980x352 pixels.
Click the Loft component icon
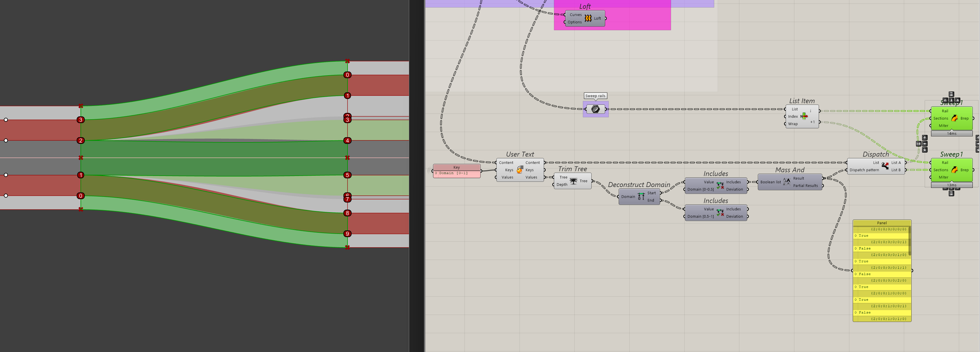point(588,18)
